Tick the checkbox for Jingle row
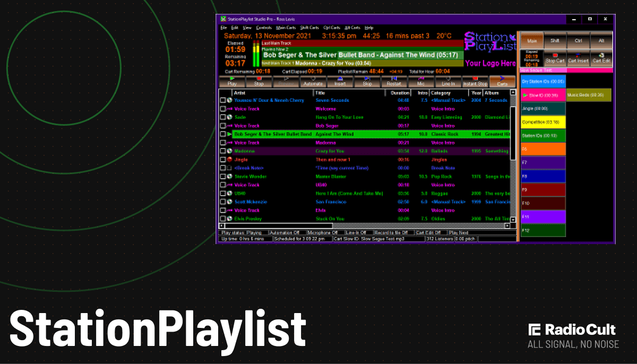The width and height of the screenshot is (637, 364). coord(223,159)
